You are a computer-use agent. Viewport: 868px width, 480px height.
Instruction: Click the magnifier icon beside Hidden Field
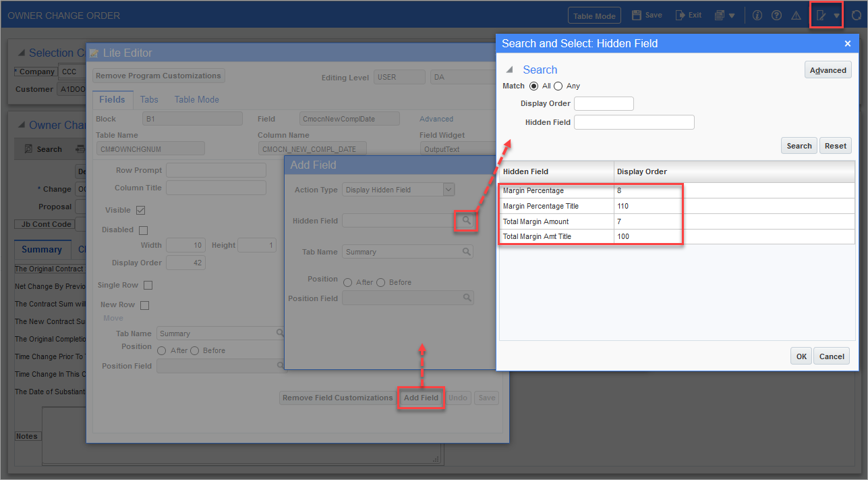point(465,221)
